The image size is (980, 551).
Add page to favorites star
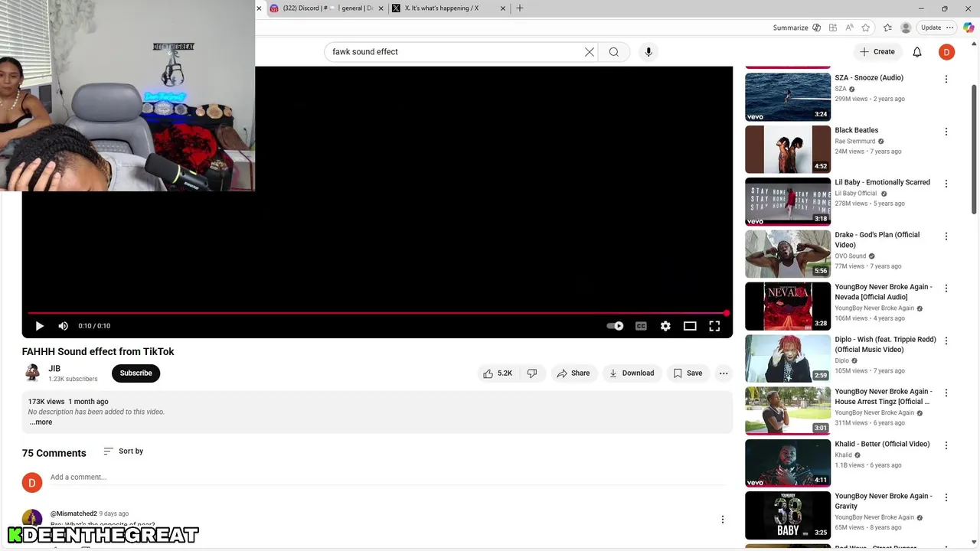tap(866, 28)
